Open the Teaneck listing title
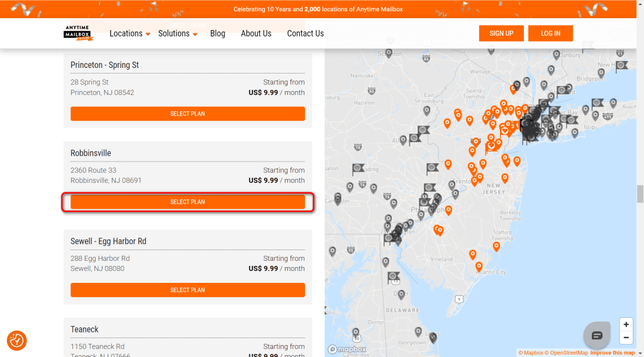This screenshot has width=644, height=357. tap(85, 329)
